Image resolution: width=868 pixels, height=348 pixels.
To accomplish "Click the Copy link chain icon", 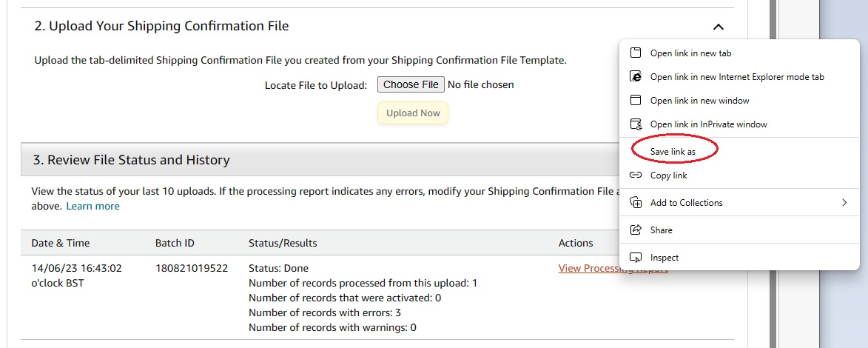I will coord(636,175).
